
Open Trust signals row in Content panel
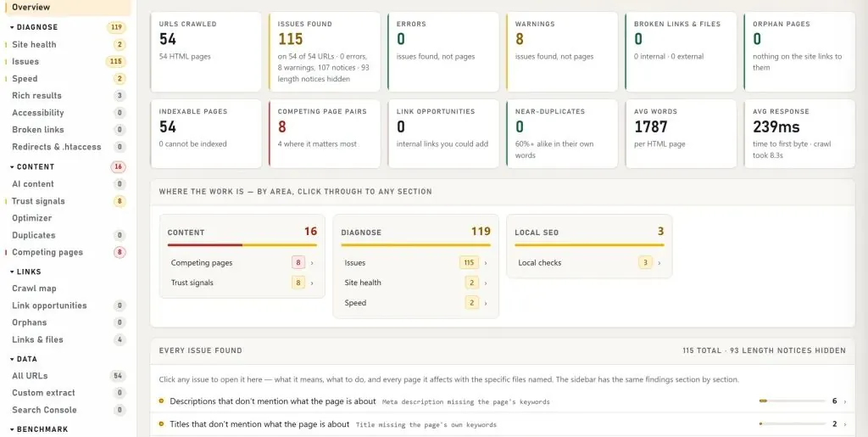pyautogui.click(x=242, y=283)
